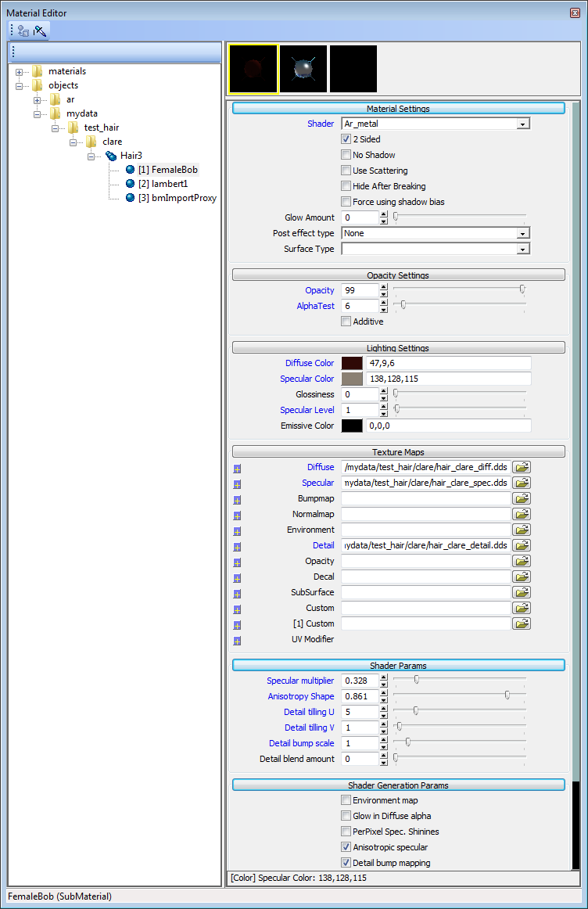Enable PerPixel Spec. Shinines checkbox
The height and width of the screenshot is (909, 588).
tap(346, 832)
